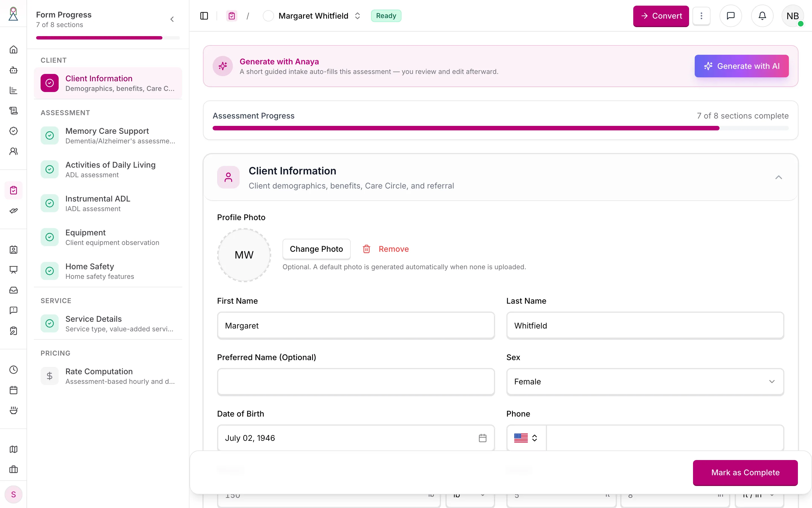Open the Sex dropdown showing Female
The height and width of the screenshot is (508, 812).
click(x=645, y=382)
